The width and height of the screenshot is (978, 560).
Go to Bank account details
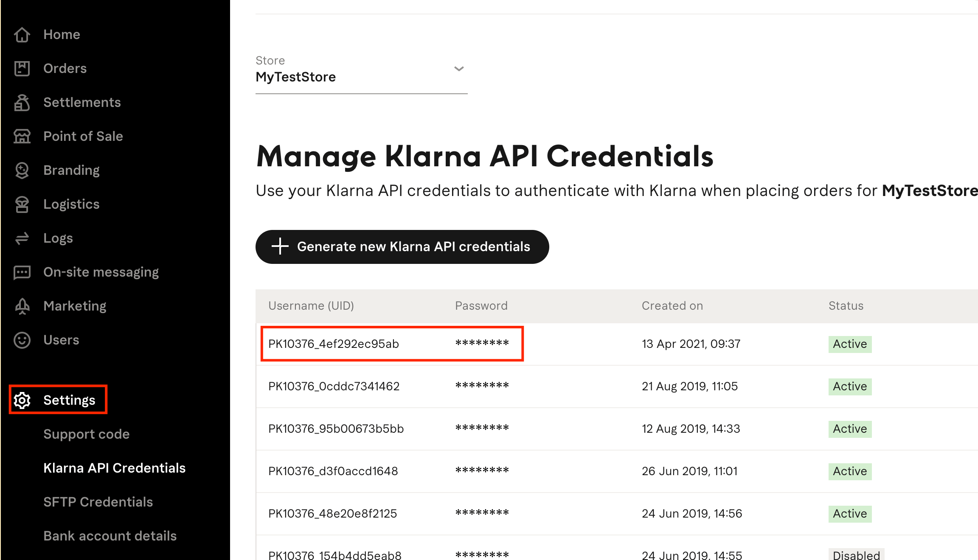click(110, 535)
